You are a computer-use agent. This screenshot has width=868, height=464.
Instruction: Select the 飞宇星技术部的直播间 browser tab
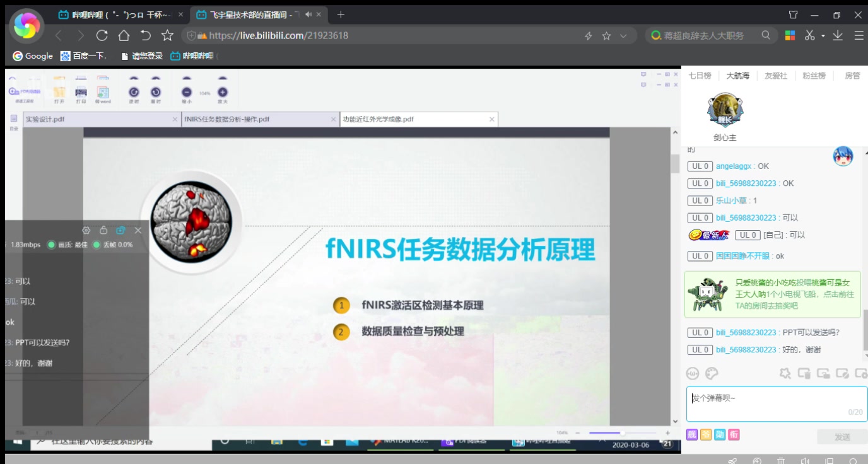[258, 15]
